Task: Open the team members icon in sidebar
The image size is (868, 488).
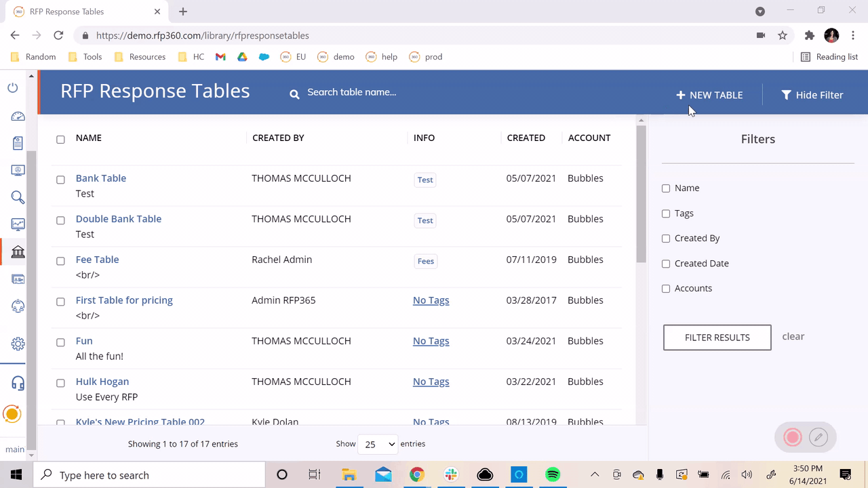Action: [18, 306]
